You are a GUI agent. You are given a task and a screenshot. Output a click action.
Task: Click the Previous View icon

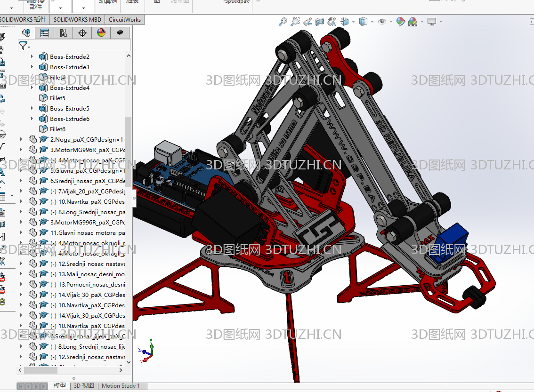(x=307, y=22)
